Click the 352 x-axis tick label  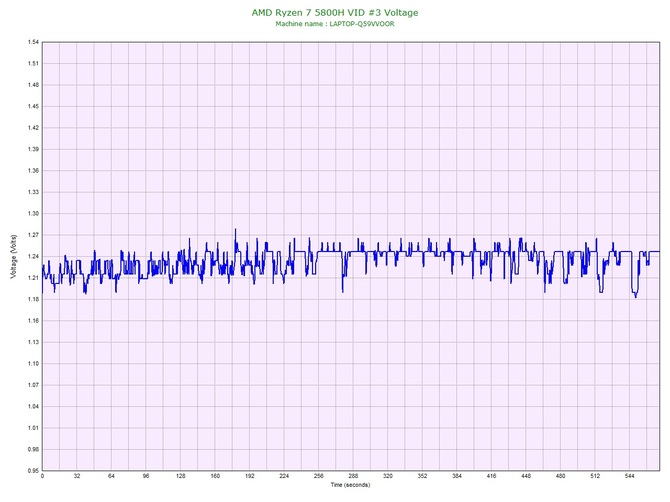[x=423, y=476]
